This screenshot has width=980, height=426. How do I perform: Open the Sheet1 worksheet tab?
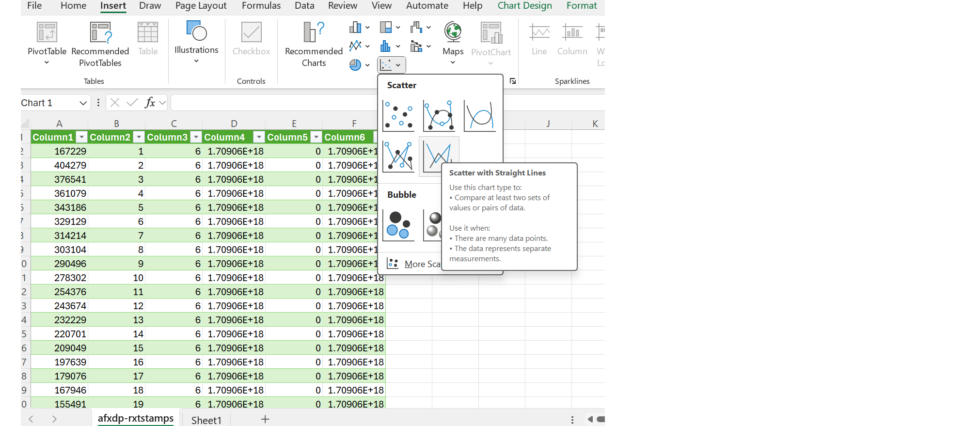tap(206, 420)
